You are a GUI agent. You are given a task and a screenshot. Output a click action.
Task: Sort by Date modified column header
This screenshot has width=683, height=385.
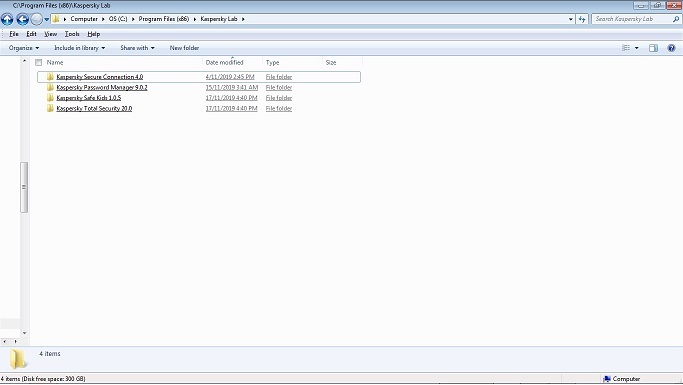(224, 63)
